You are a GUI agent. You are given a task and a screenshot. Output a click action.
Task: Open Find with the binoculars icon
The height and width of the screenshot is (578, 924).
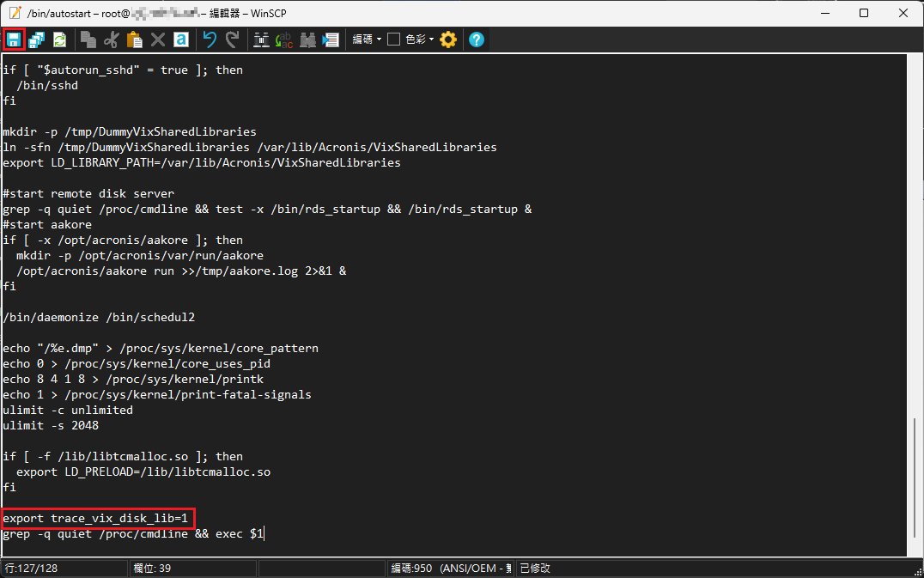(x=261, y=40)
